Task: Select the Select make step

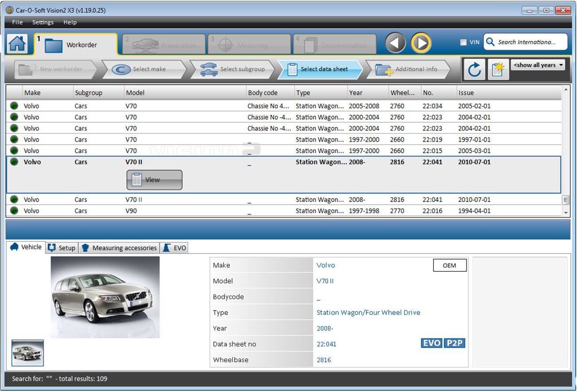Action: click(144, 70)
